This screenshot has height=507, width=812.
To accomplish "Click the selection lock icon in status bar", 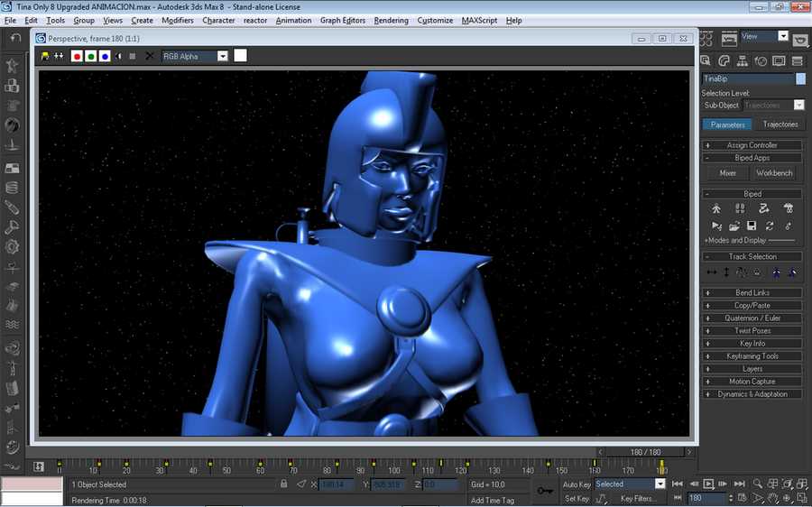I will (x=284, y=484).
